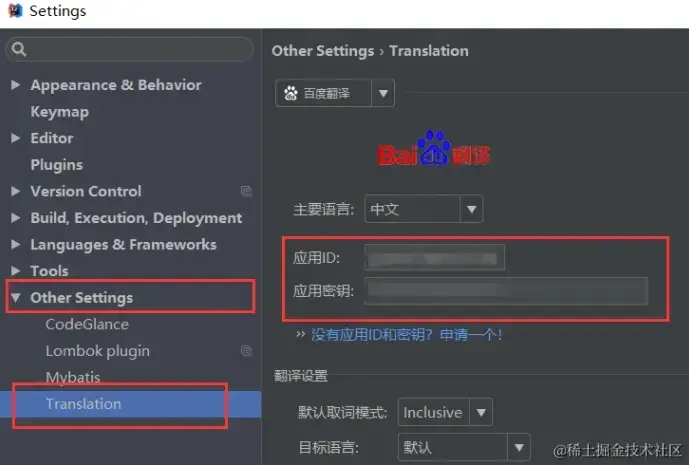Open the Plugins settings page
Image resolution: width=689 pixels, height=465 pixels.
[x=57, y=165]
